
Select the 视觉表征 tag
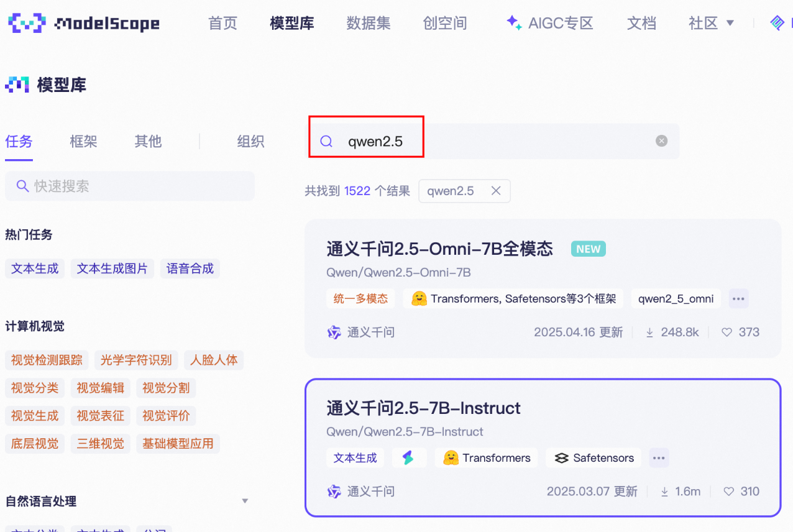click(x=100, y=416)
